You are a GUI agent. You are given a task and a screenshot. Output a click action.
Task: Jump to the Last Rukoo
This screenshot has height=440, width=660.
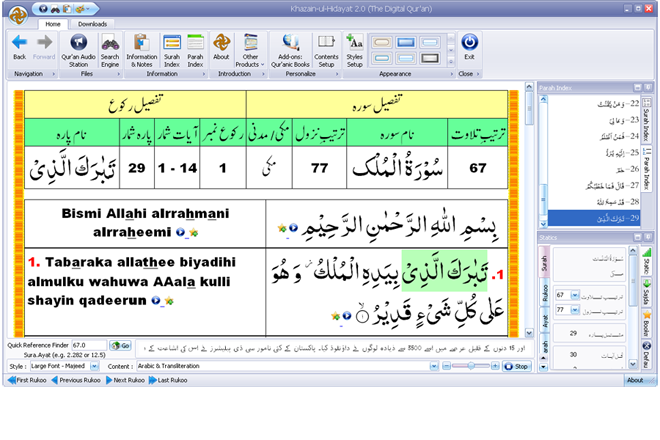(x=168, y=380)
